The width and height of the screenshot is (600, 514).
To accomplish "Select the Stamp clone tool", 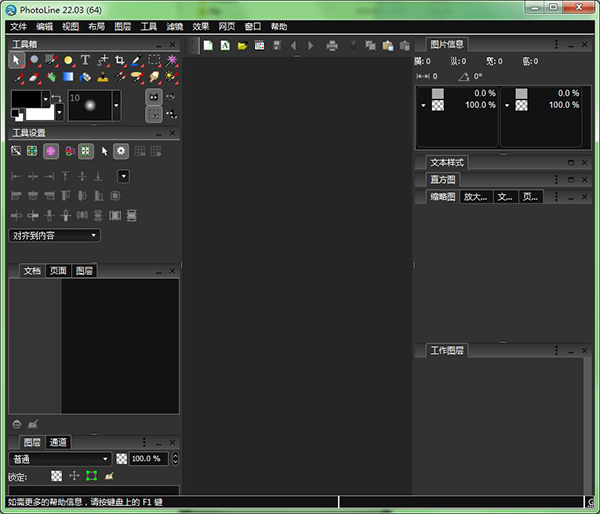I will coord(103,77).
